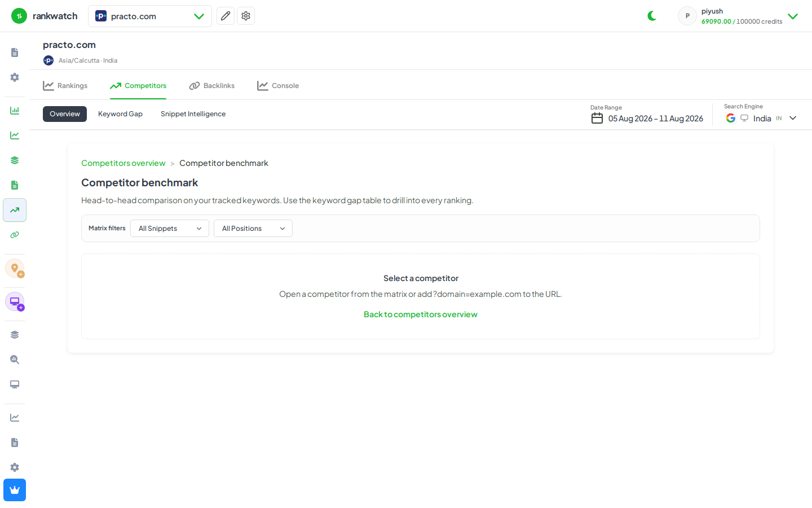Go to the Console tab
Screen dimensions: 812x508
click(278, 86)
